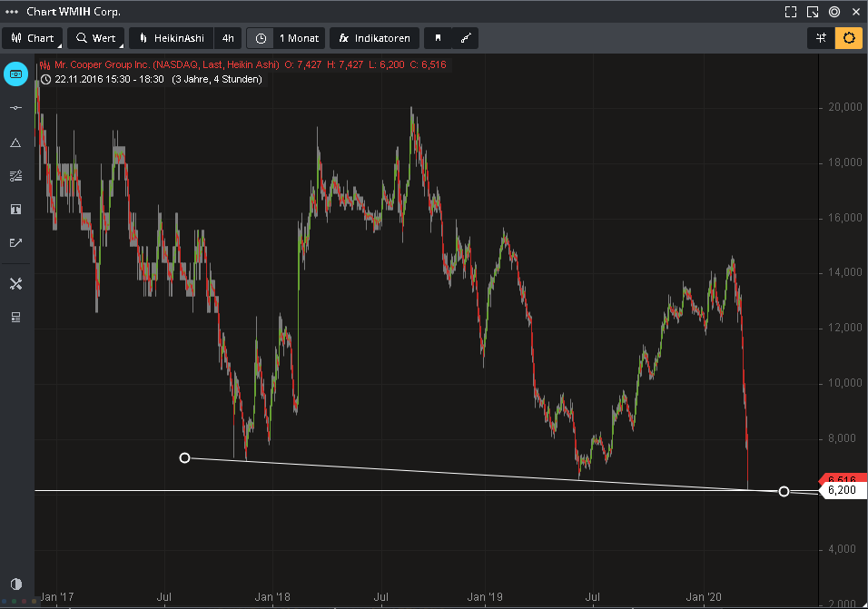Click the trendline's left endpoint handle
The height and width of the screenshot is (609, 868).
185,457
